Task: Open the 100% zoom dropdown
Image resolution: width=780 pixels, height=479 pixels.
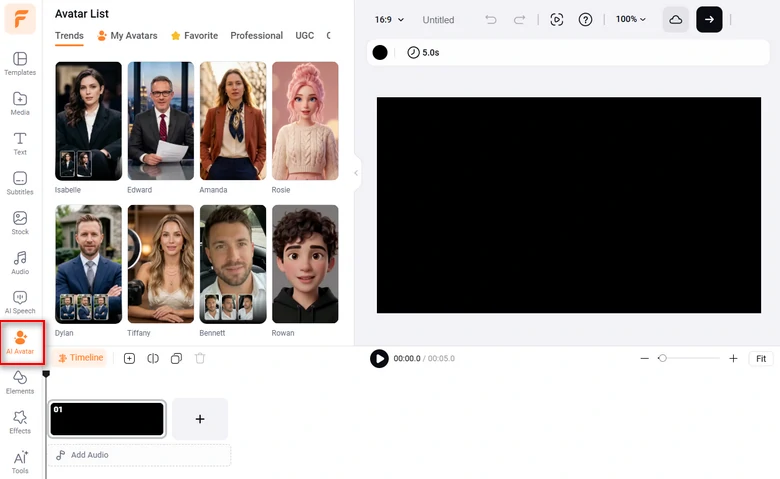Action: [630, 19]
